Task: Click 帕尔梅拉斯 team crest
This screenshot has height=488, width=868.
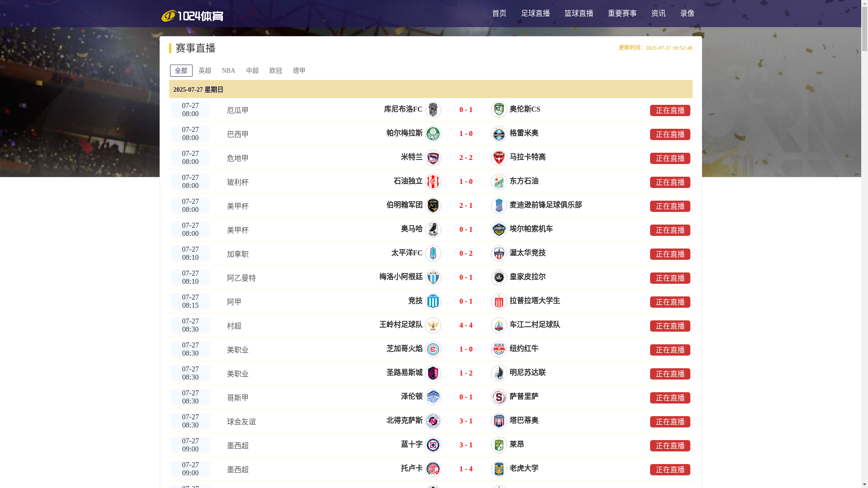Action: pos(433,134)
